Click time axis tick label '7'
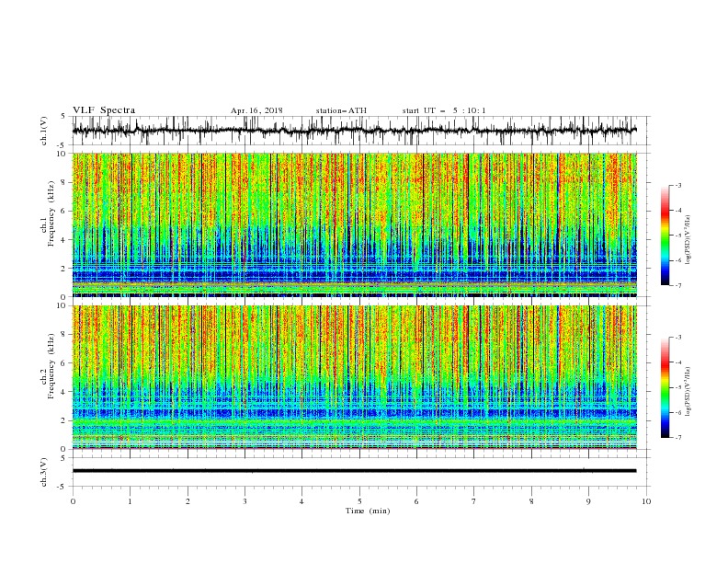The height and width of the screenshot is (563, 728). (x=474, y=501)
